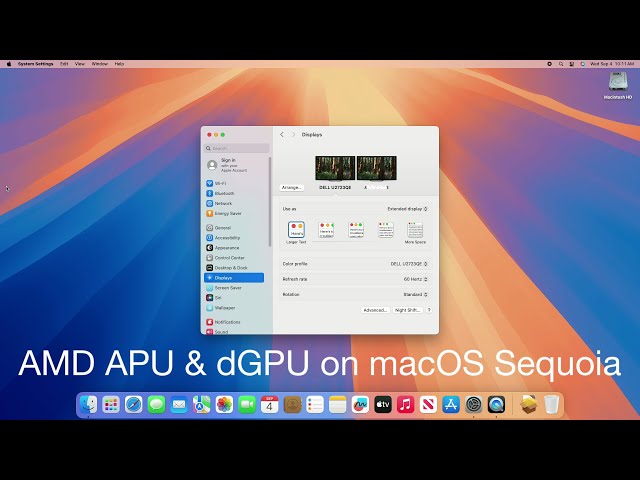
Task: Click the settings Search field
Action: pyautogui.click(x=237, y=148)
